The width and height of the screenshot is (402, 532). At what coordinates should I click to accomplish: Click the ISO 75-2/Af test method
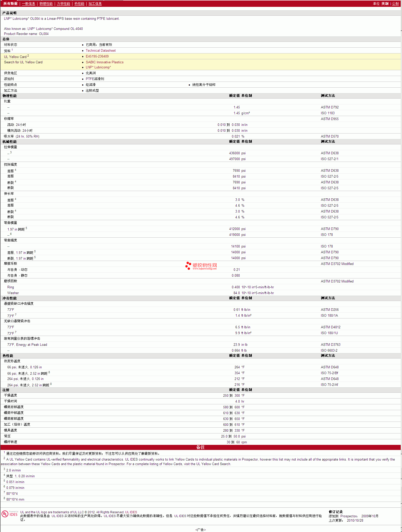pyautogui.click(x=329, y=385)
